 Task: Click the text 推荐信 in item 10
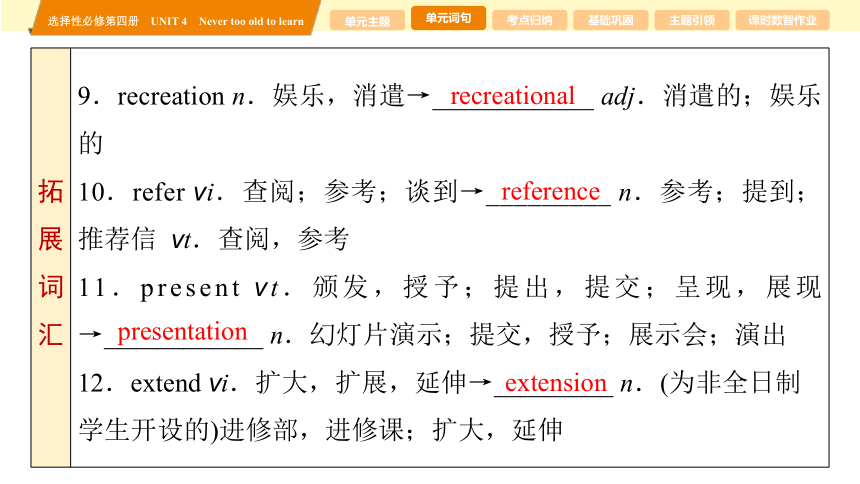[x=117, y=239]
